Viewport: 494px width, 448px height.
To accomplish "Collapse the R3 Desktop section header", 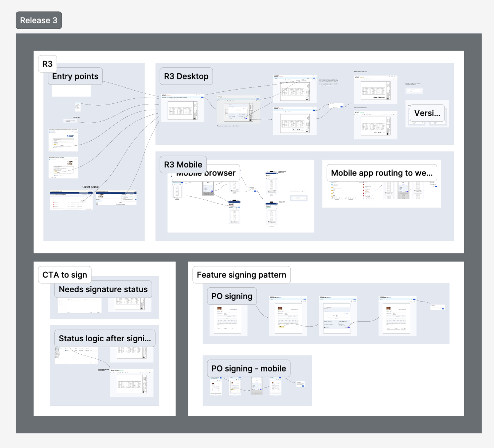I will [186, 76].
